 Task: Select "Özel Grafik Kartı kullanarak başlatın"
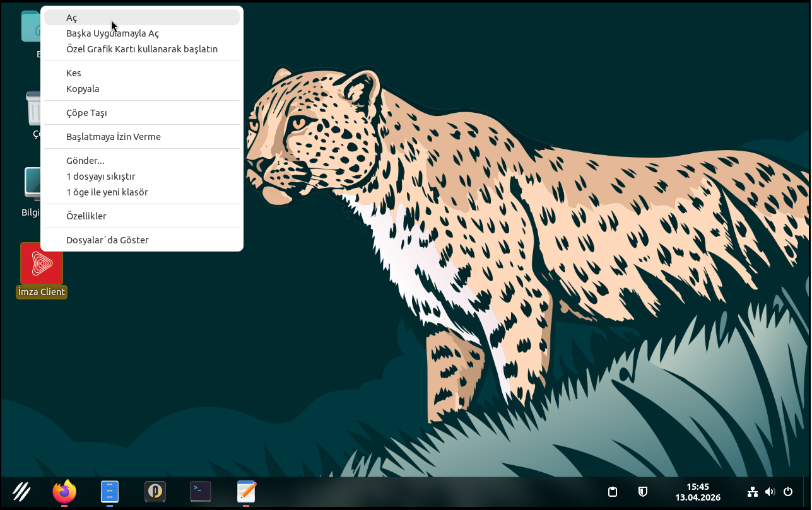pos(142,49)
